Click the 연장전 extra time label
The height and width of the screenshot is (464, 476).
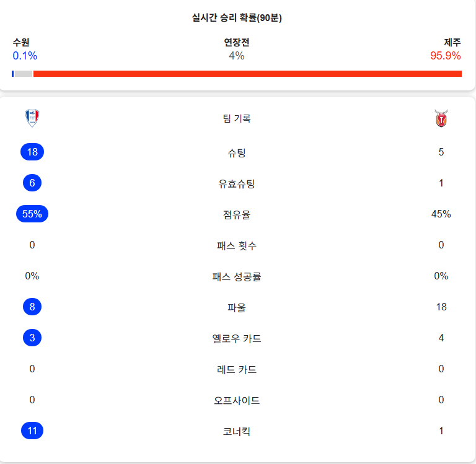(x=237, y=42)
